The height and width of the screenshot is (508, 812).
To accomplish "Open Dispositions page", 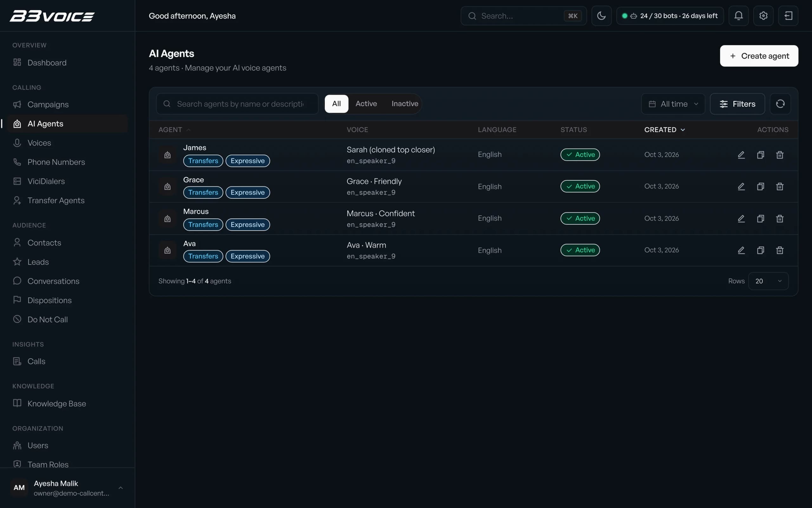I will point(67,300).
